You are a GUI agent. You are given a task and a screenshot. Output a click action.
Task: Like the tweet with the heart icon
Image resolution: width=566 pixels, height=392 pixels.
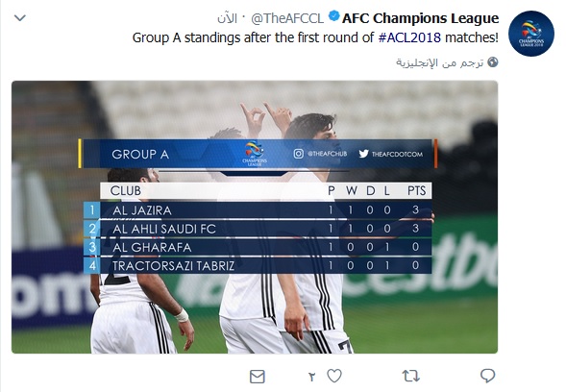334,376
